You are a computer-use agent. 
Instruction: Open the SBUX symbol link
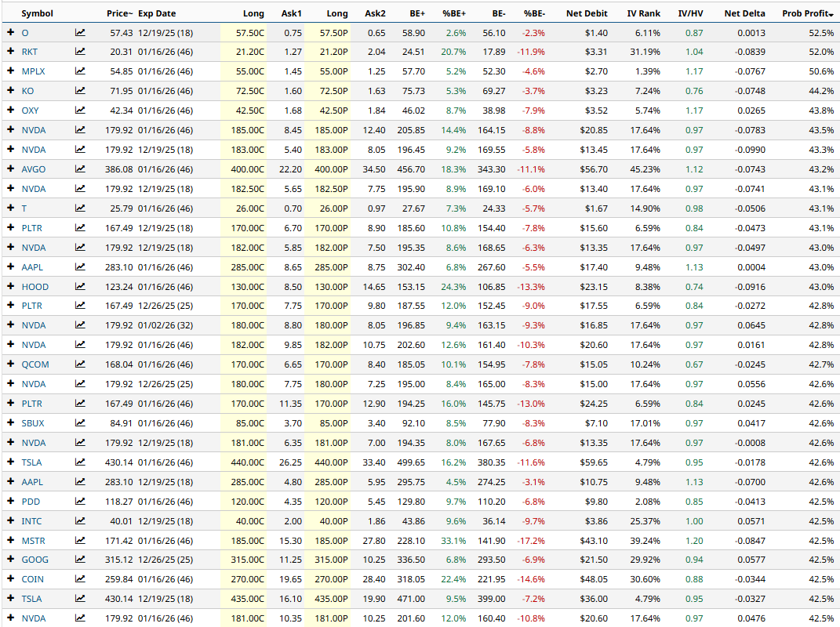(33, 423)
